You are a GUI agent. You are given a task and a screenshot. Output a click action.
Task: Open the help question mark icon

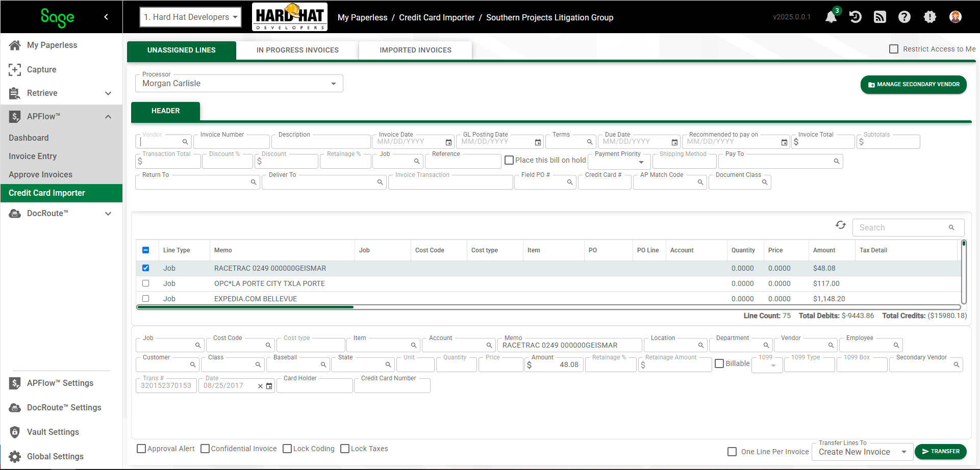[904, 17]
